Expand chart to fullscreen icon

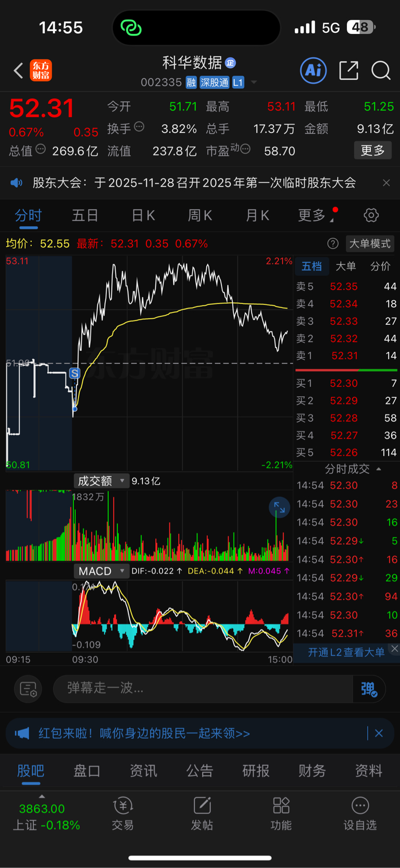point(280,507)
